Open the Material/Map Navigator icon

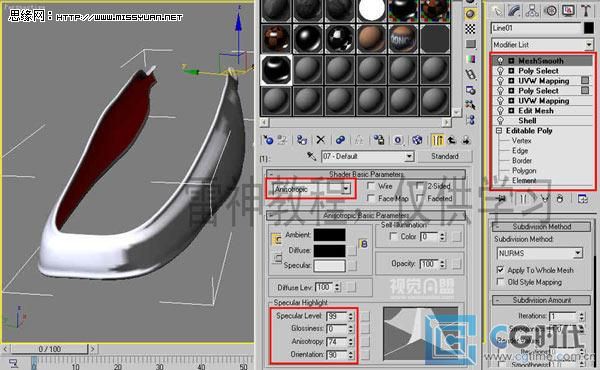click(x=470, y=120)
